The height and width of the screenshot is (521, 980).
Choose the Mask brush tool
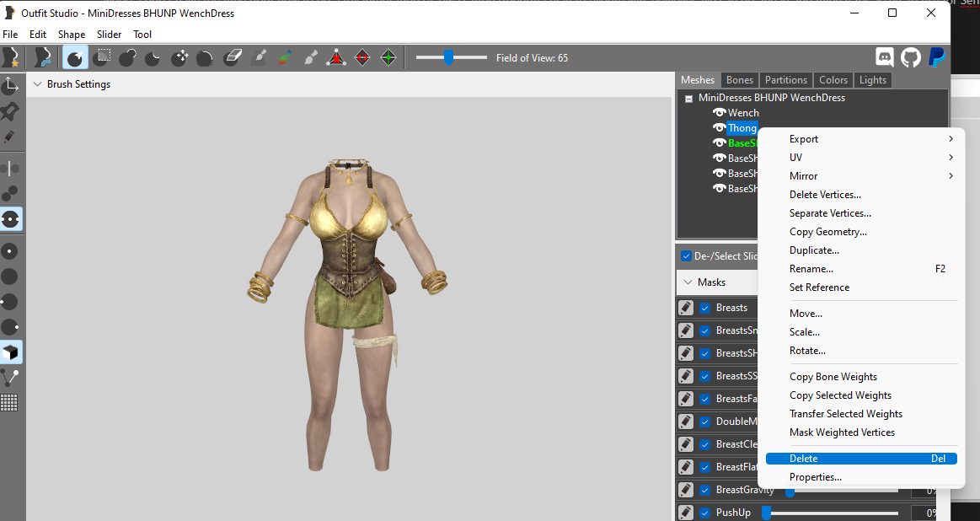pos(102,57)
